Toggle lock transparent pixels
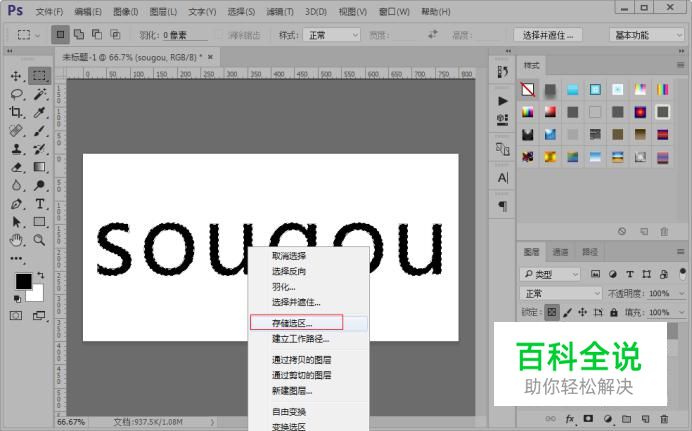Image resolution: width=692 pixels, height=431 pixels. (552, 312)
